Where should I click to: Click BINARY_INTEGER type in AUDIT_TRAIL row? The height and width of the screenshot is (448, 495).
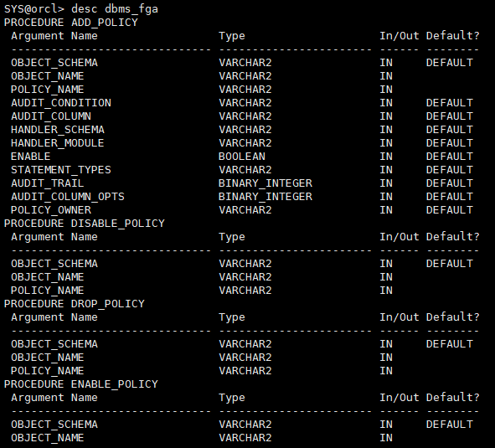266,183
